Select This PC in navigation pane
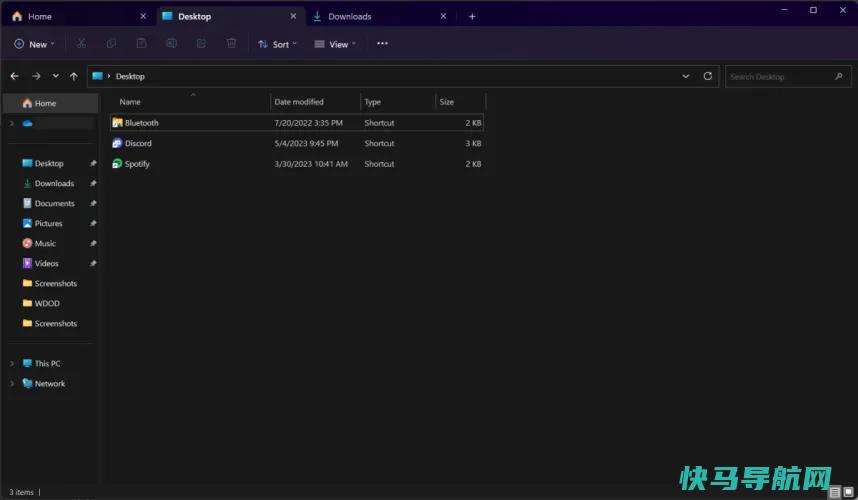Viewport: 858px width, 500px height. (47, 363)
